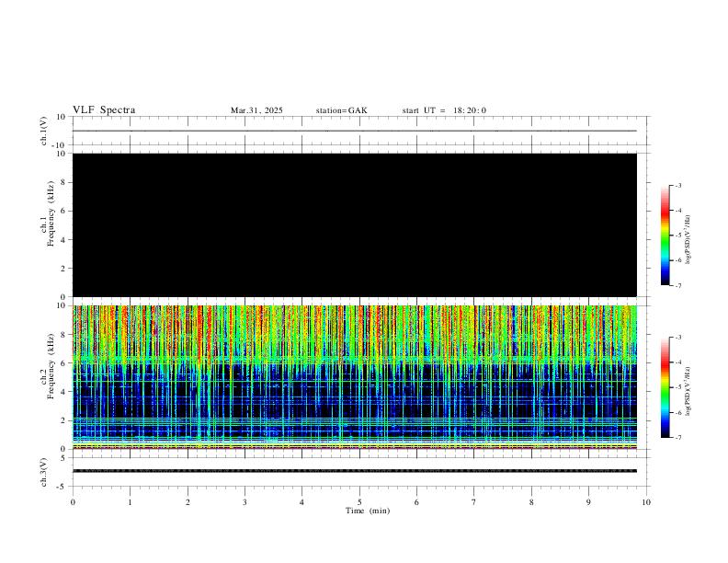This screenshot has height=563, width=728.
Task: Click the ch.2 colorbar 'log(PSD)' label
Action: click(x=688, y=391)
